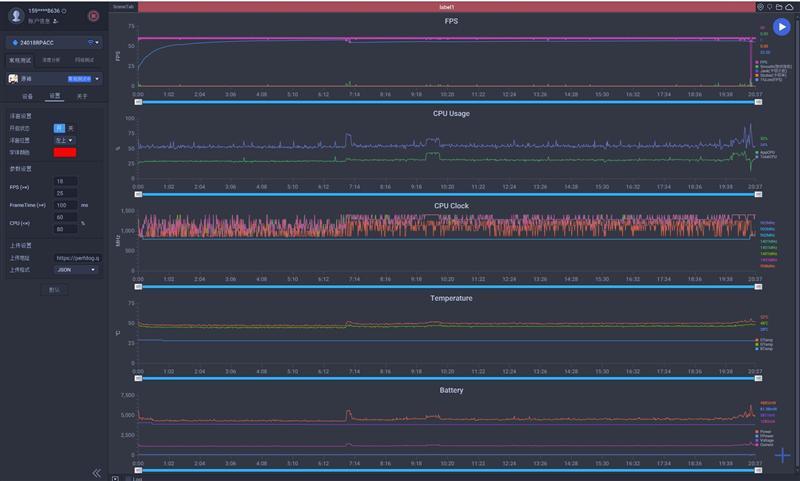Click the SceneTab tab above charts
The image size is (800, 481).
(x=123, y=7)
